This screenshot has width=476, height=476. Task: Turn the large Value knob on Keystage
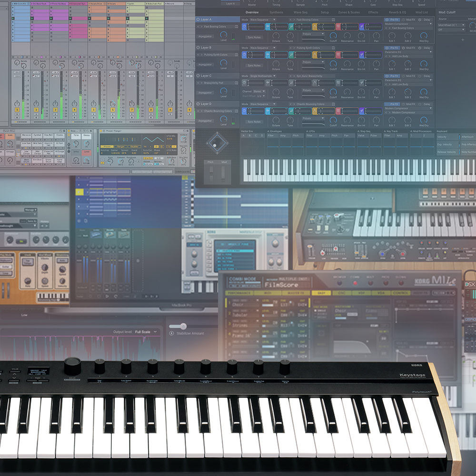point(72,366)
